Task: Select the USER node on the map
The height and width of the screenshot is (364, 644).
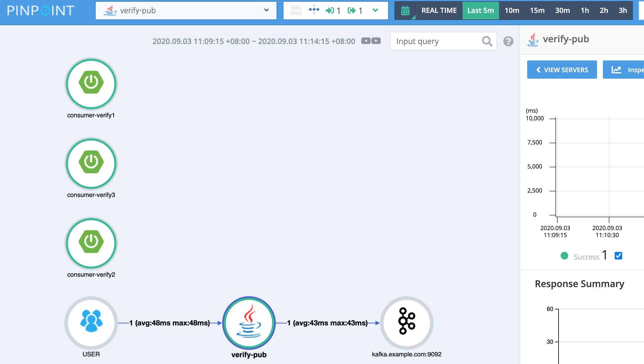Action: pos(91,323)
